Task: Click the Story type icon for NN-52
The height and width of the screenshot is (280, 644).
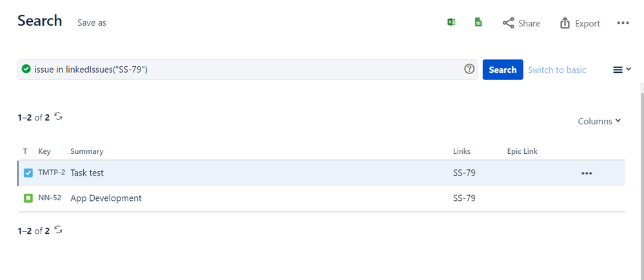Action: pyautogui.click(x=28, y=198)
